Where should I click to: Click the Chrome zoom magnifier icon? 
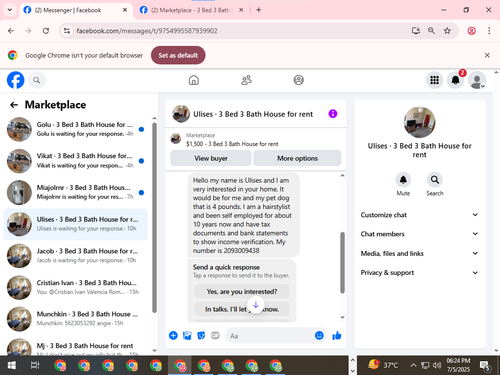pos(431,31)
